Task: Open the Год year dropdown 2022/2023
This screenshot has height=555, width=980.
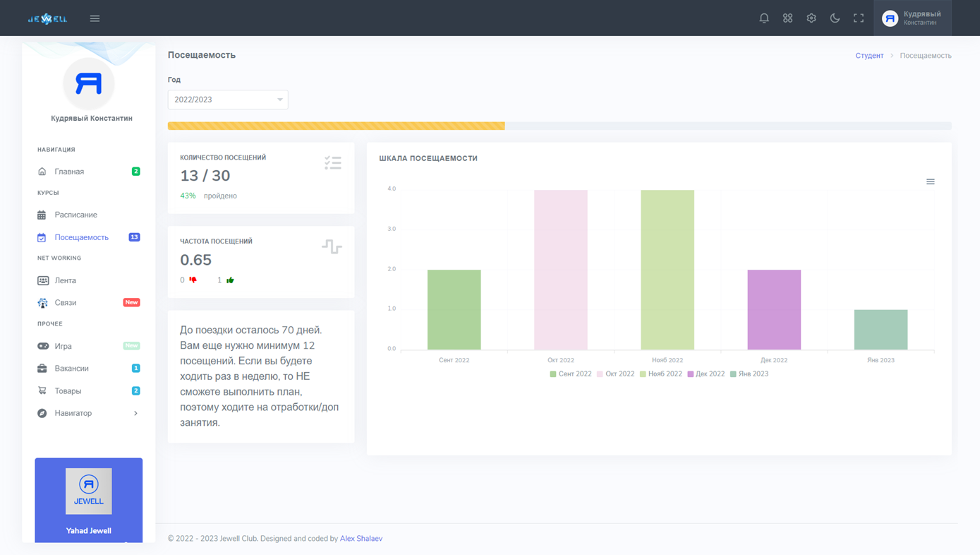Action: (x=227, y=100)
